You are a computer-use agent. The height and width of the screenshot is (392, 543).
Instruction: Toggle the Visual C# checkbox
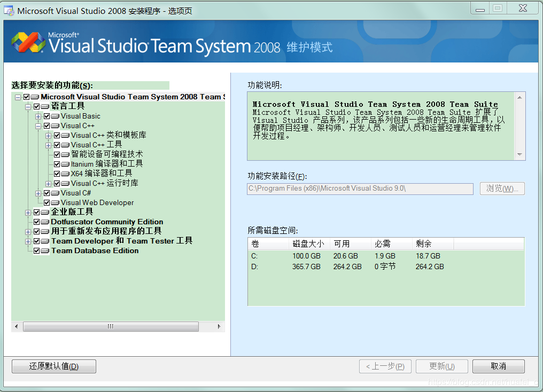pos(47,192)
